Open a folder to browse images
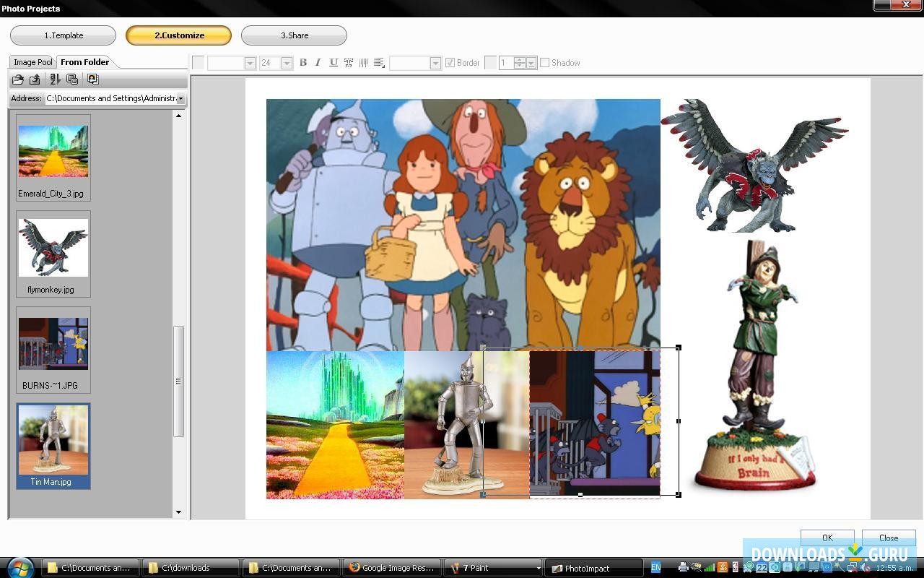The width and height of the screenshot is (924, 578). pyautogui.click(x=18, y=79)
